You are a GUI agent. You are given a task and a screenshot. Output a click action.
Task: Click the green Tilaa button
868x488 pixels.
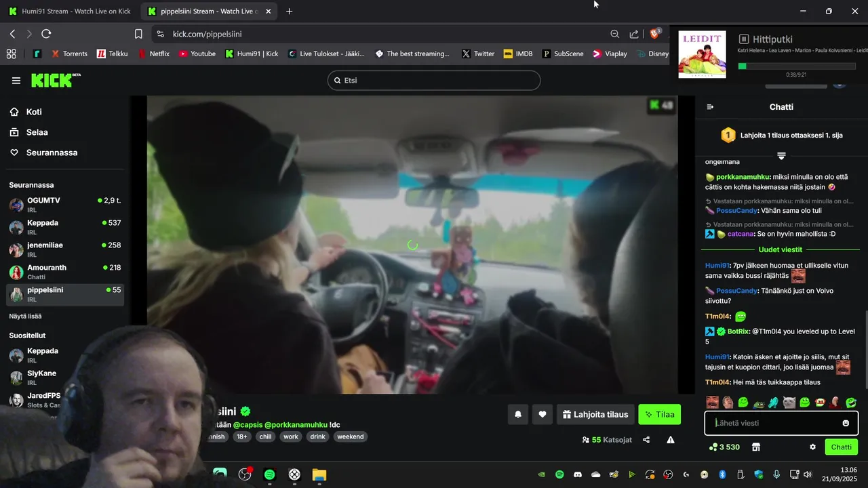pos(659,414)
